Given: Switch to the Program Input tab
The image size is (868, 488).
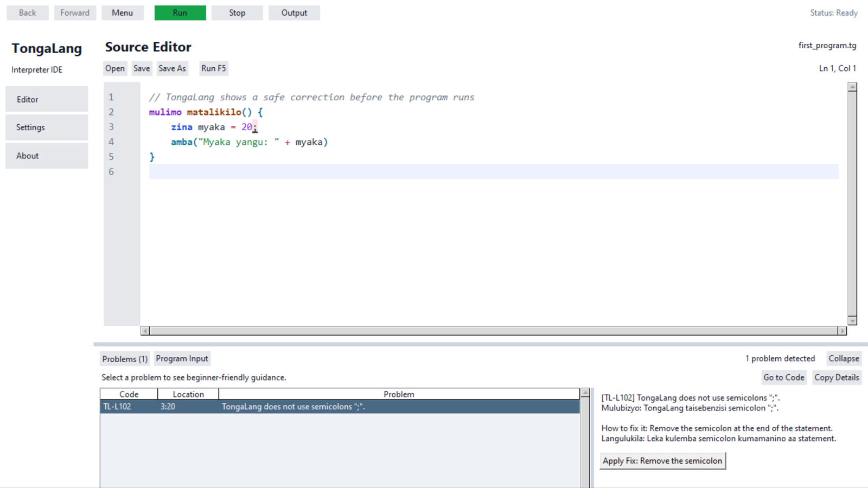Looking at the screenshot, I should point(182,358).
